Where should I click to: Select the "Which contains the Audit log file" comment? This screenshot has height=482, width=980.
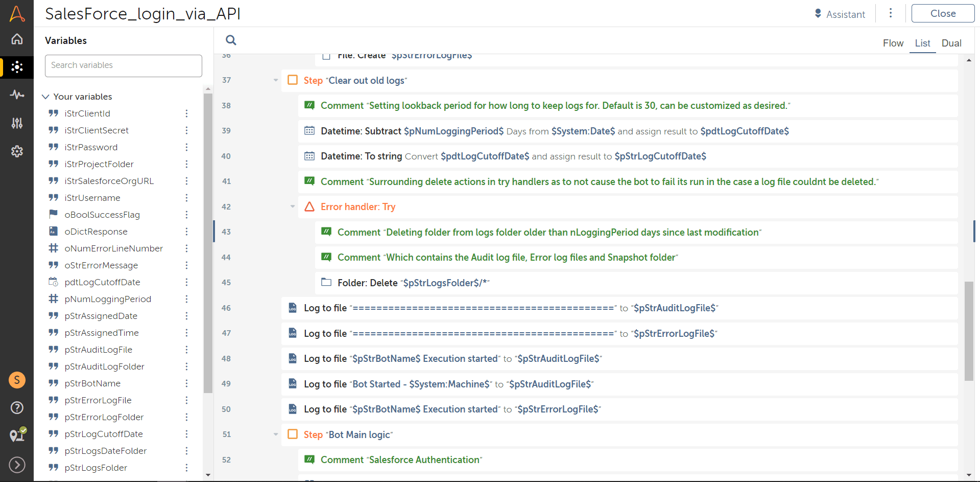tap(636, 257)
